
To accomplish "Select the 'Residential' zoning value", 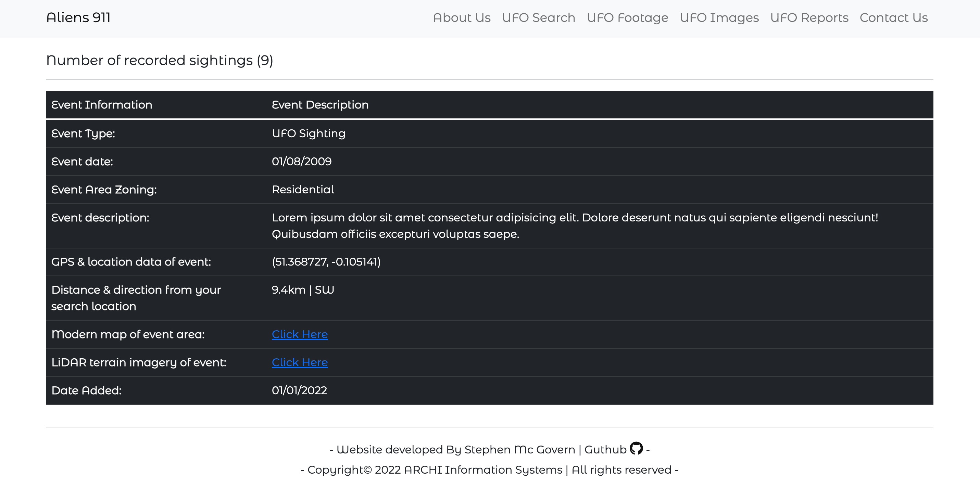I will (x=303, y=190).
